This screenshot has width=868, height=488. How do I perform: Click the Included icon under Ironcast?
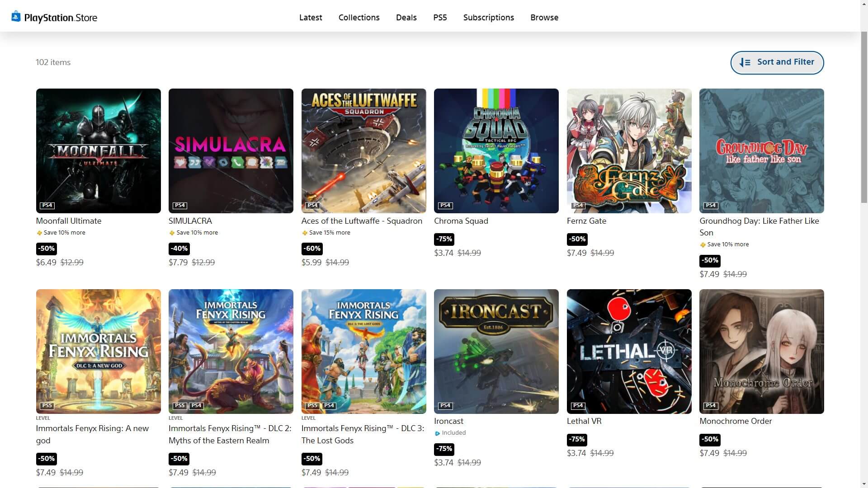(x=437, y=433)
